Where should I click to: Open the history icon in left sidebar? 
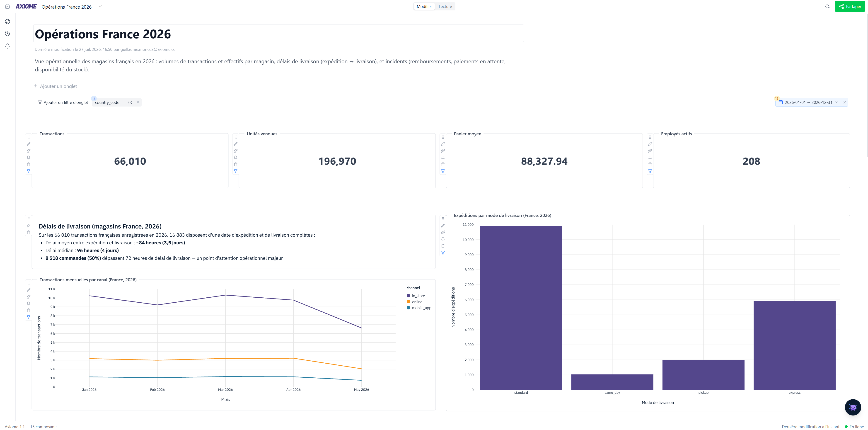[7, 34]
